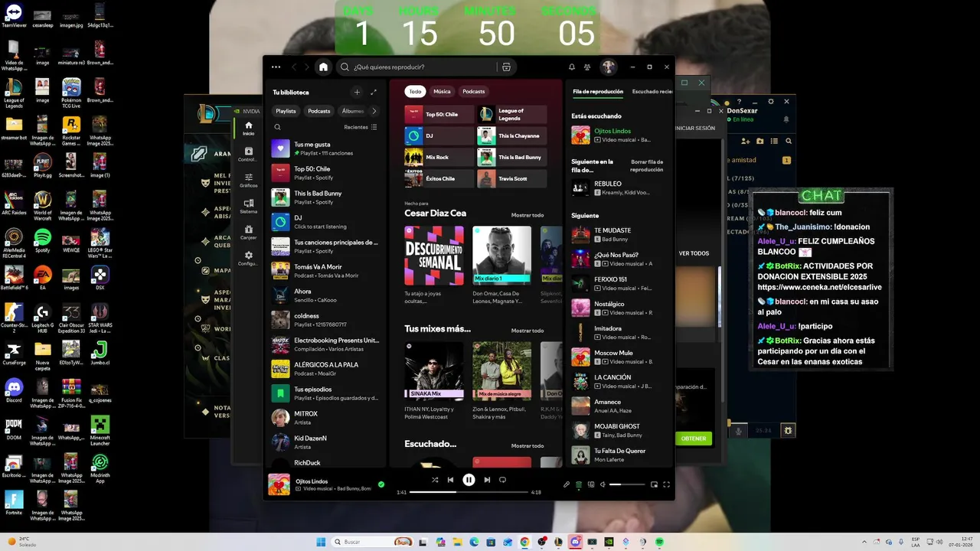Click Mostrar todo next to Cesar Diaz Cea
This screenshot has height=551, width=980.
[528, 215]
